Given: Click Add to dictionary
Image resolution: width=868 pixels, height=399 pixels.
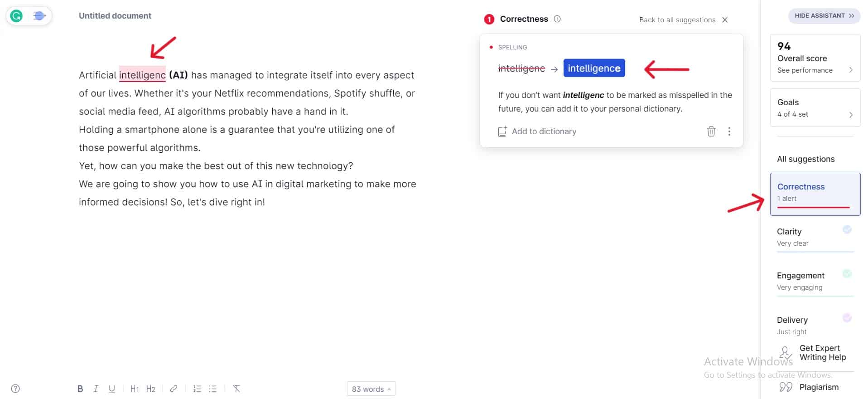Looking at the screenshot, I should [544, 131].
